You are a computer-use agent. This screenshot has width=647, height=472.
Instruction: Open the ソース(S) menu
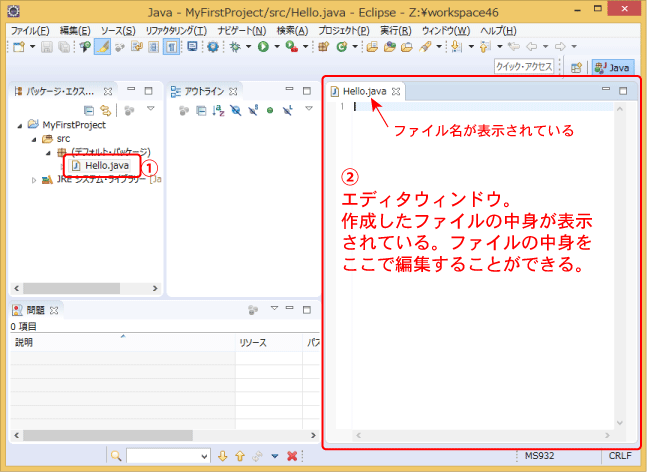click(x=118, y=31)
